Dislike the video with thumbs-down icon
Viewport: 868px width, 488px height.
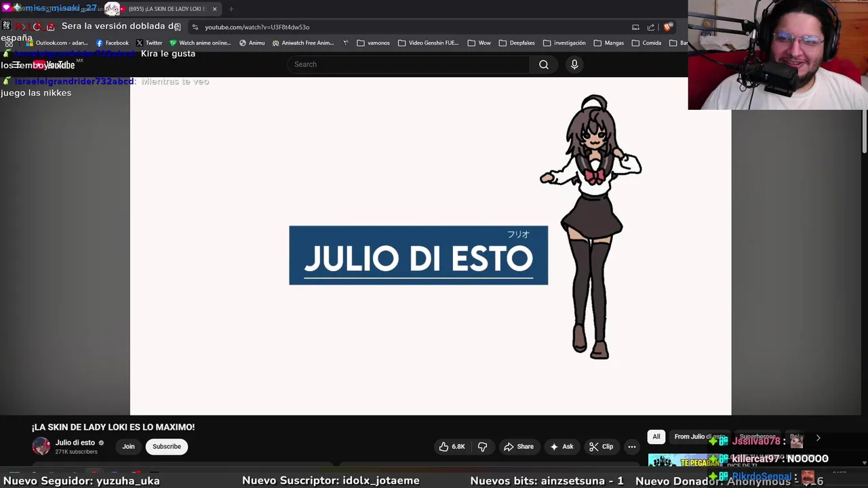[x=483, y=447]
